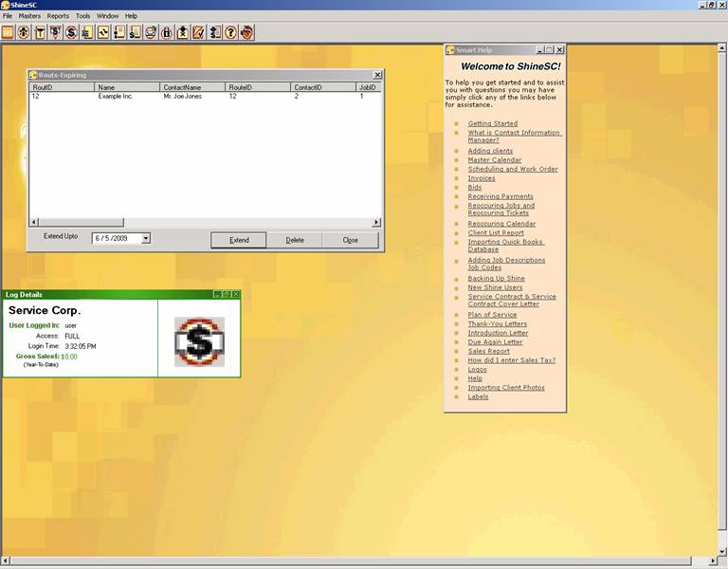The width and height of the screenshot is (728, 569).
Task: Select the Example Inc. row cell
Action: point(116,96)
